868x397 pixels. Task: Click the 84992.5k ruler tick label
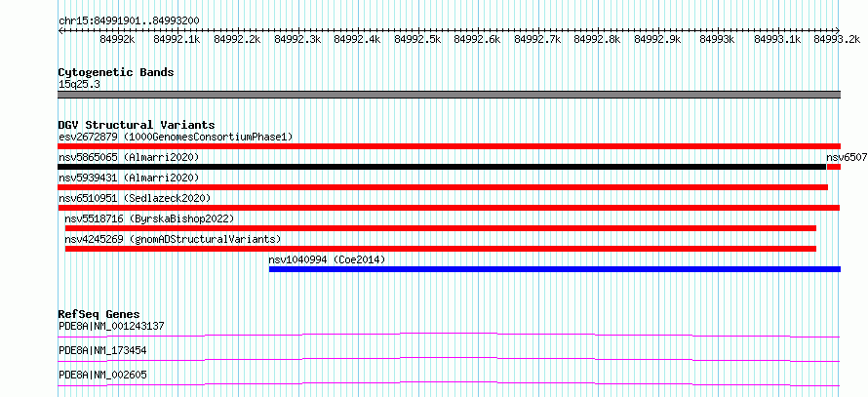pyautogui.click(x=417, y=39)
